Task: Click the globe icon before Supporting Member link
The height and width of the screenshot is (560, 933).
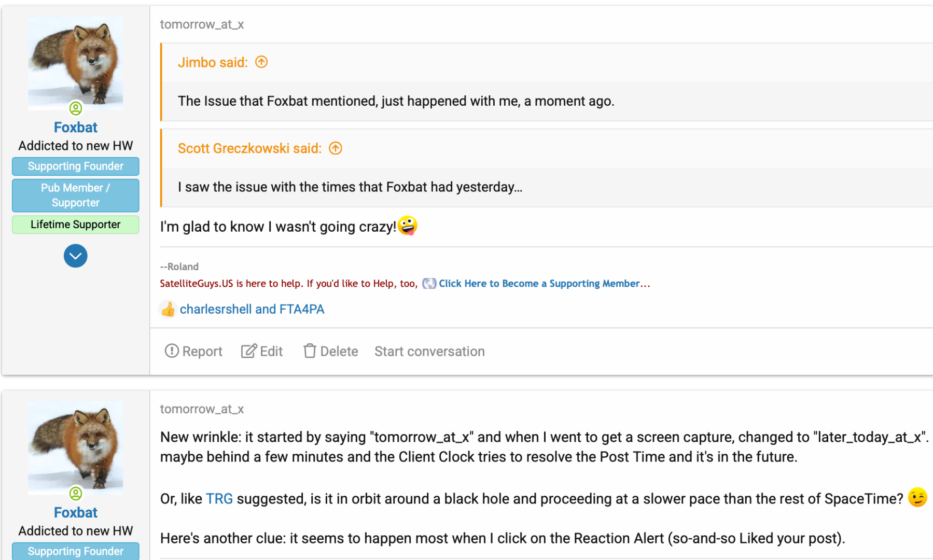Action: tap(429, 284)
